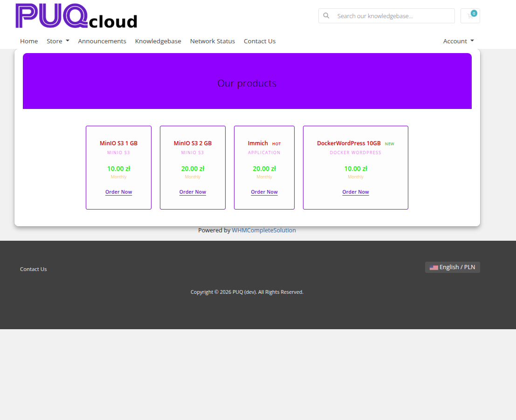View the Network Status page

click(212, 41)
